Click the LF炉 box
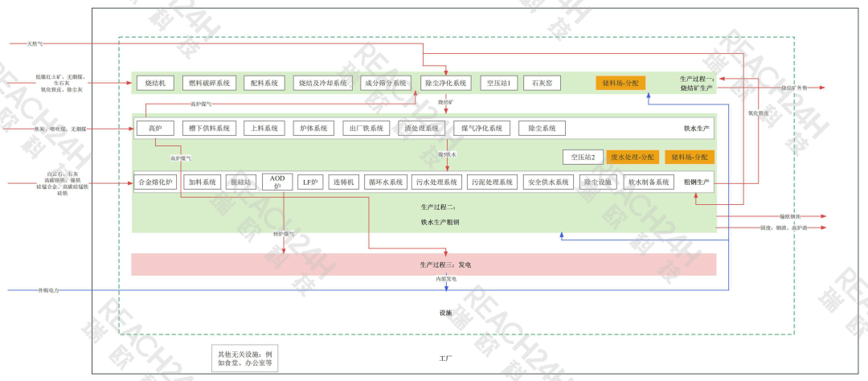This screenshot has height=381, width=868. pyautogui.click(x=310, y=182)
